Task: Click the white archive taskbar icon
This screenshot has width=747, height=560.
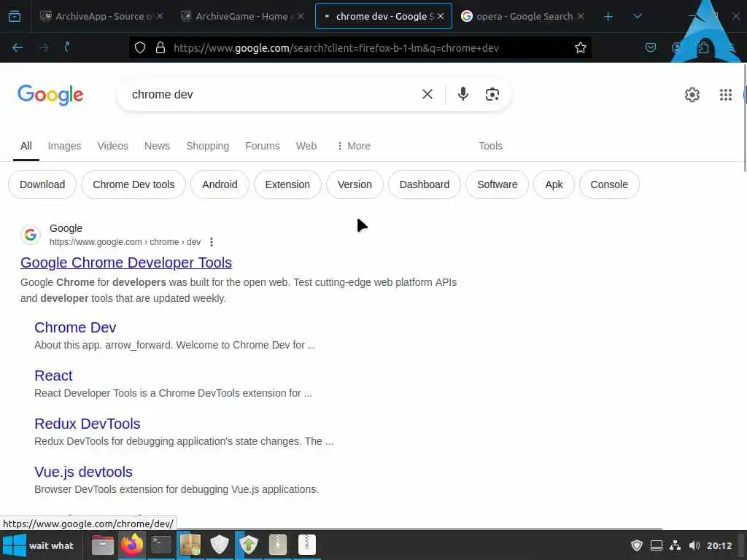Action: coord(307,545)
